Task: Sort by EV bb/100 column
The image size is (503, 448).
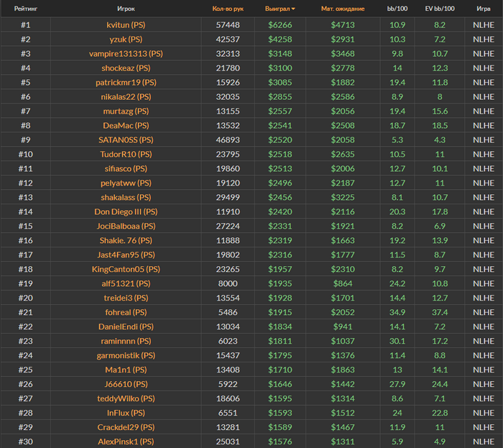Action: pyautogui.click(x=440, y=9)
